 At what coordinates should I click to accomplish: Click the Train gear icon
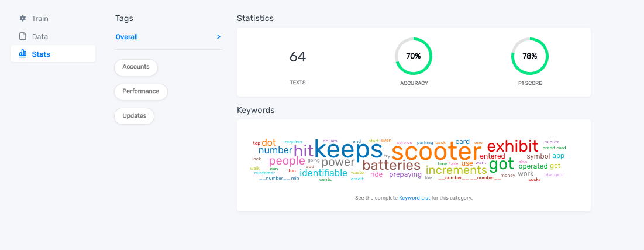point(23,19)
